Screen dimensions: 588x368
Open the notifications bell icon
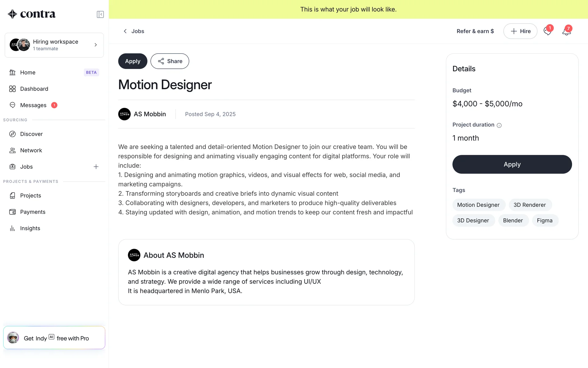pyautogui.click(x=566, y=31)
